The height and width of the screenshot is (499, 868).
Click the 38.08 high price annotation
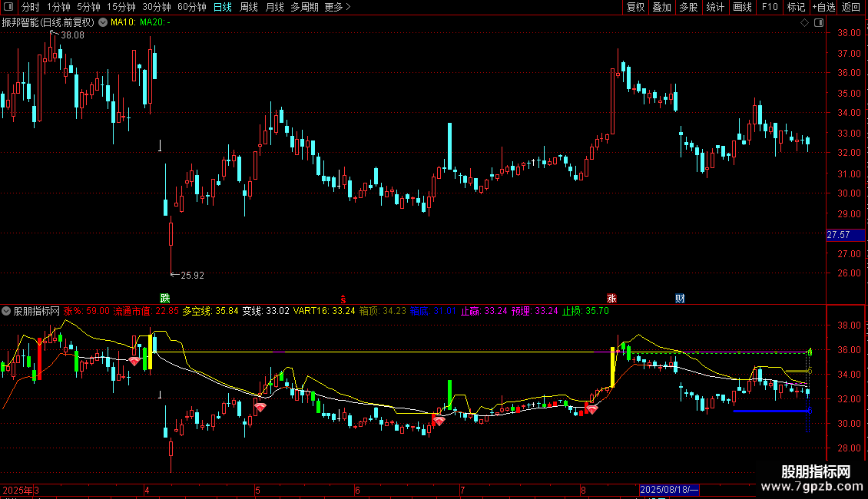coord(72,35)
